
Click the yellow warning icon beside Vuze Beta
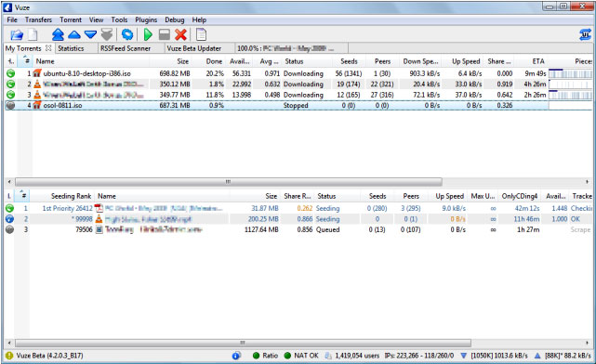[9, 356]
